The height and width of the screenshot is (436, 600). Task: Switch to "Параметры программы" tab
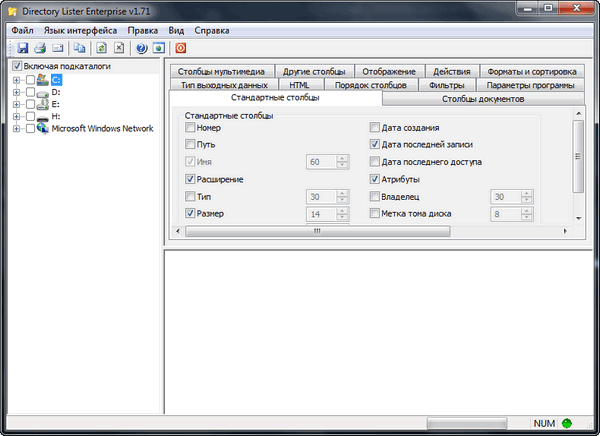[x=530, y=85]
